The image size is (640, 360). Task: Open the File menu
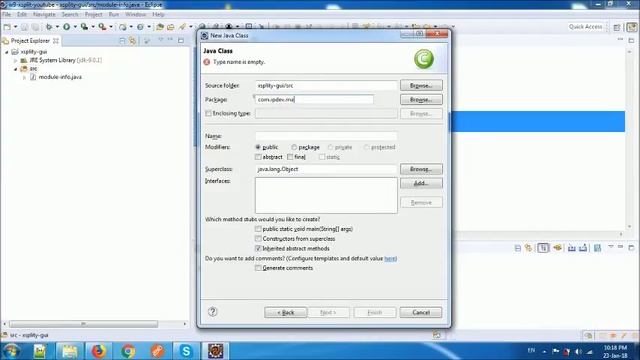pyautogui.click(x=6, y=14)
